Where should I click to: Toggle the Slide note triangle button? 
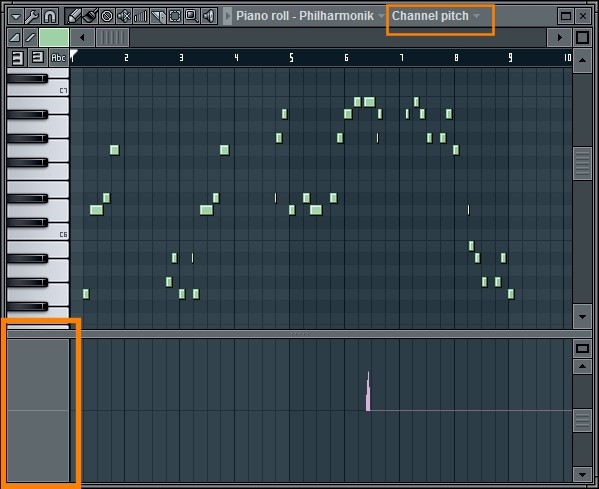click(x=15, y=37)
